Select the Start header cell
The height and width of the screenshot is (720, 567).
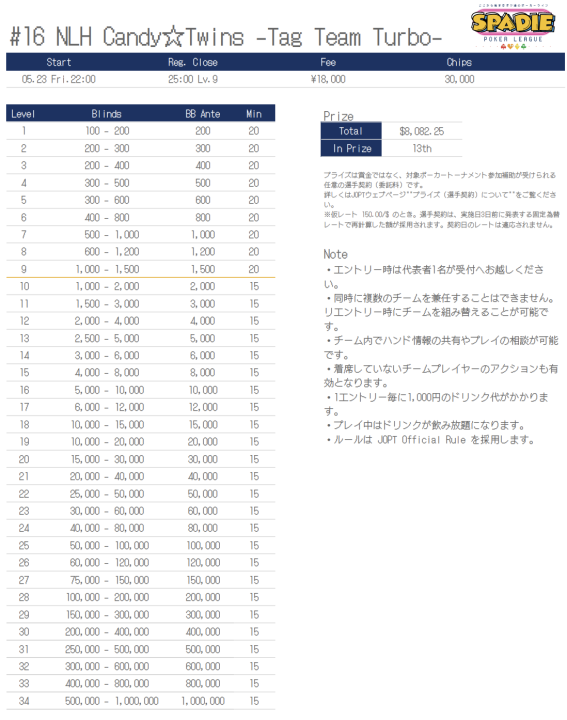pos(59,62)
